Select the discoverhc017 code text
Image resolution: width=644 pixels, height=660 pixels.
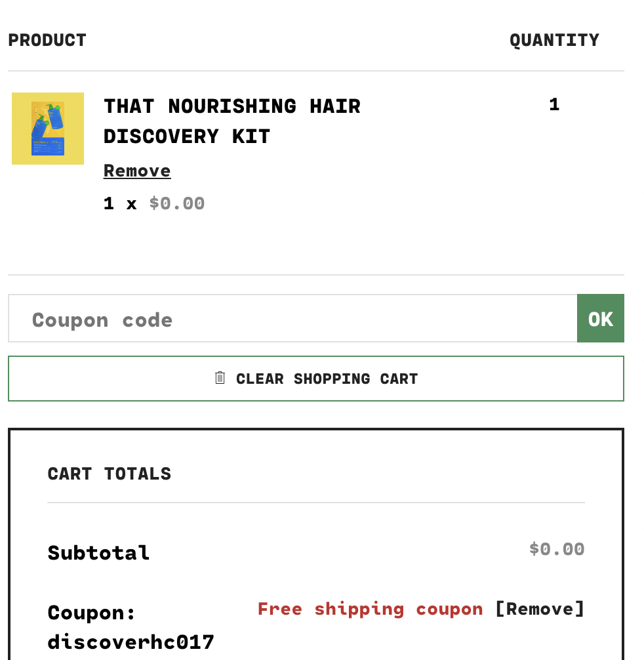coord(131,642)
